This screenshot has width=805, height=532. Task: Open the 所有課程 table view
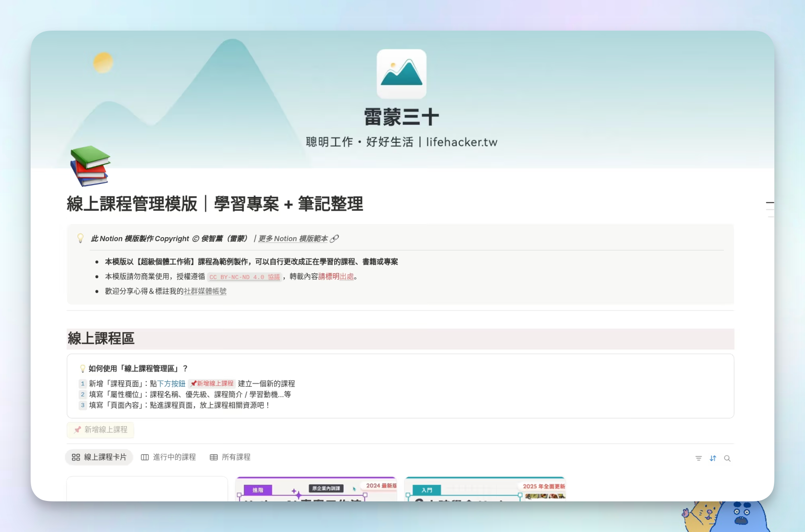tap(230, 457)
